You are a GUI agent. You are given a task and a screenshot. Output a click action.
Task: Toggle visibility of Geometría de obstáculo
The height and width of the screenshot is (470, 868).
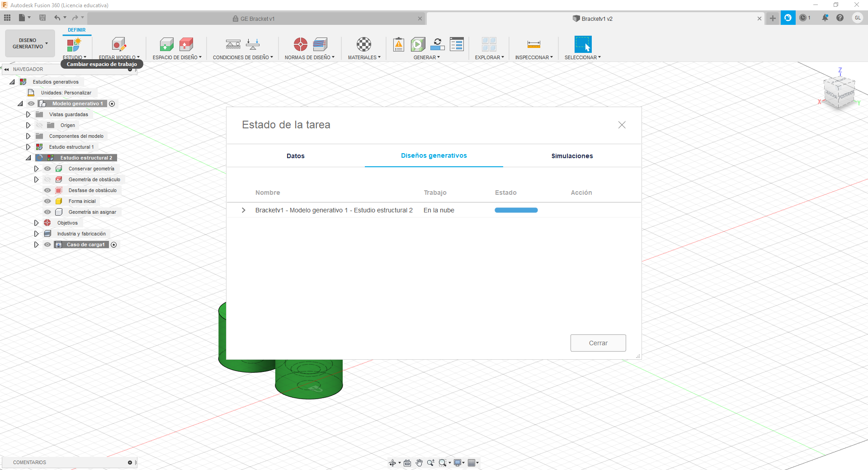point(47,179)
